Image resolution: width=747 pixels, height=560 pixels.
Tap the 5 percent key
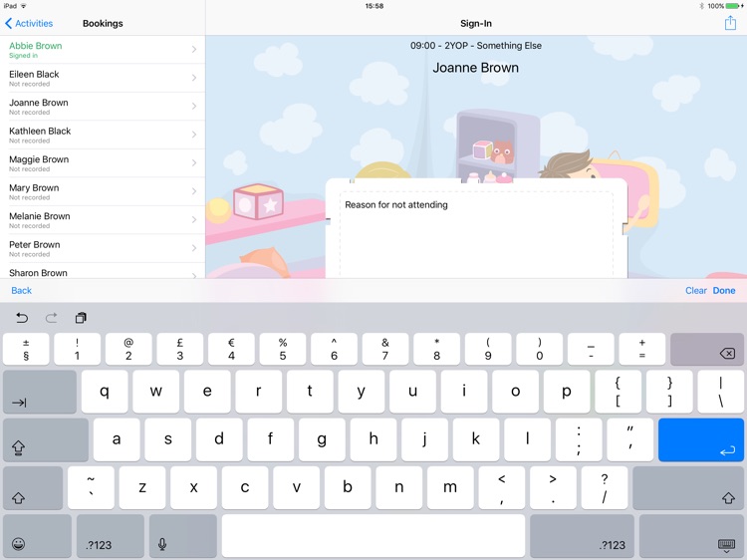point(283,350)
